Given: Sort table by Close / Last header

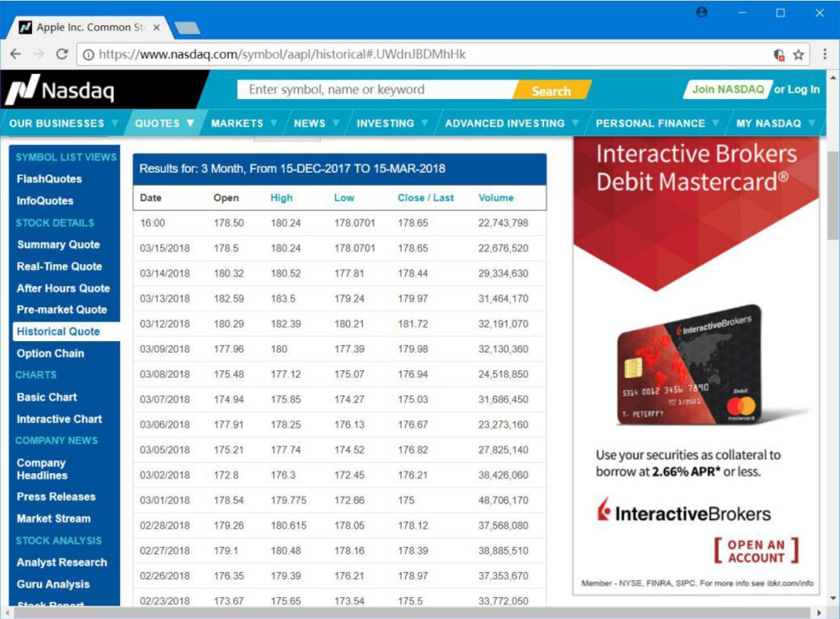Looking at the screenshot, I should (426, 198).
